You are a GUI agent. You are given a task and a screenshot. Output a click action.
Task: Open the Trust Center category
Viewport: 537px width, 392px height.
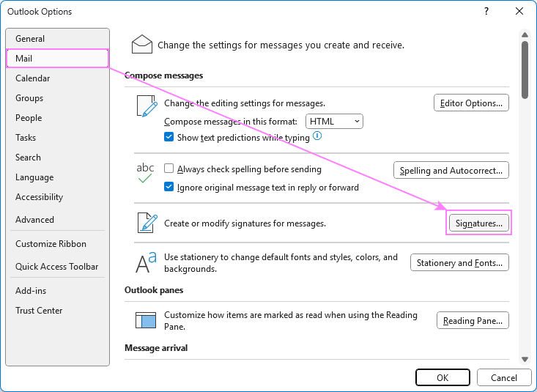(x=58, y=311)
